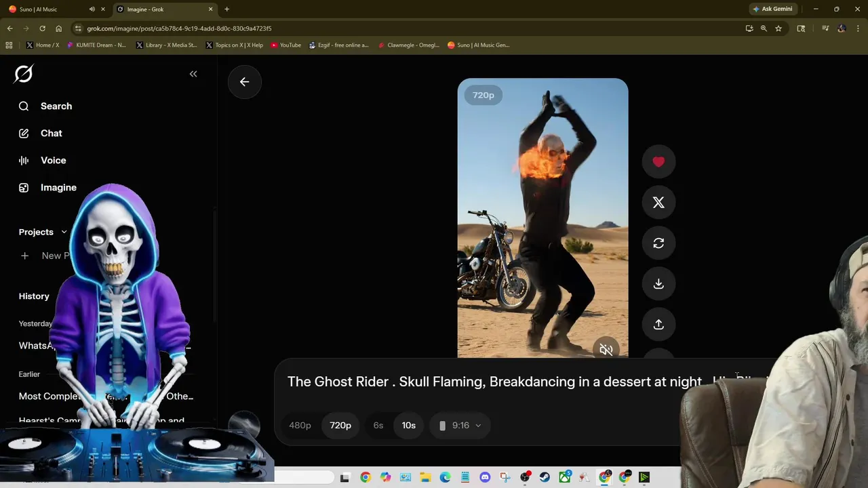The width and height of the screenshot is (868, 488).
Task: Bookmark this page with star icon
Action: point(778,28)
